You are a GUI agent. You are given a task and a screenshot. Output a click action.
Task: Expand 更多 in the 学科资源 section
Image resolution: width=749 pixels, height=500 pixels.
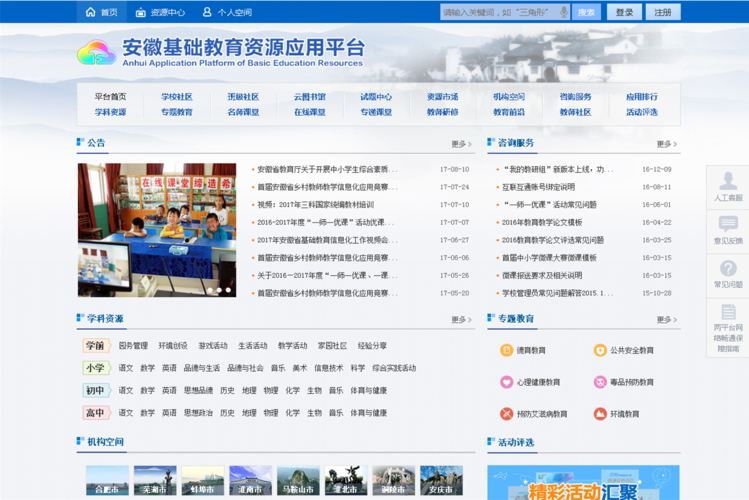(x=461, y=320)
